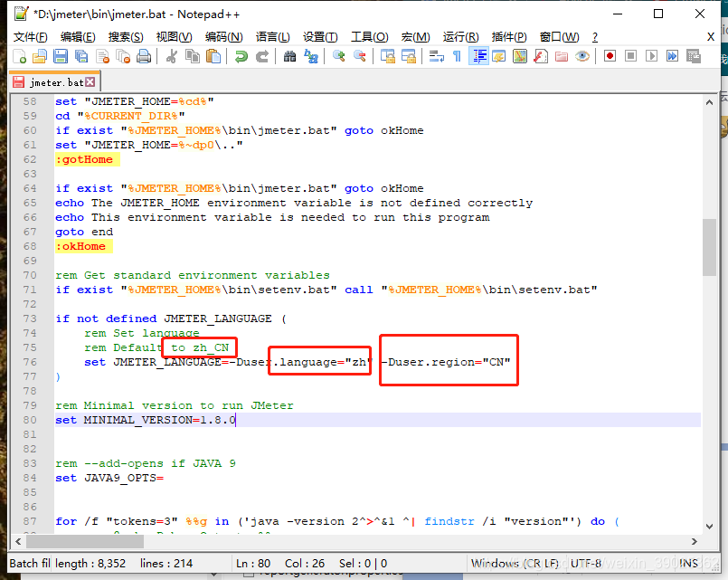The width and height of the screenshot is (728, 580).
Task: Open the 视图(V) menu
Action: [175, 37]
